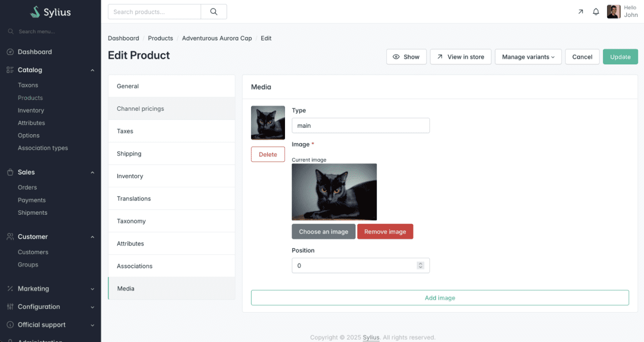Select the Taxonomy tab
Screen dimensions: 644x342
pos(171,221)
